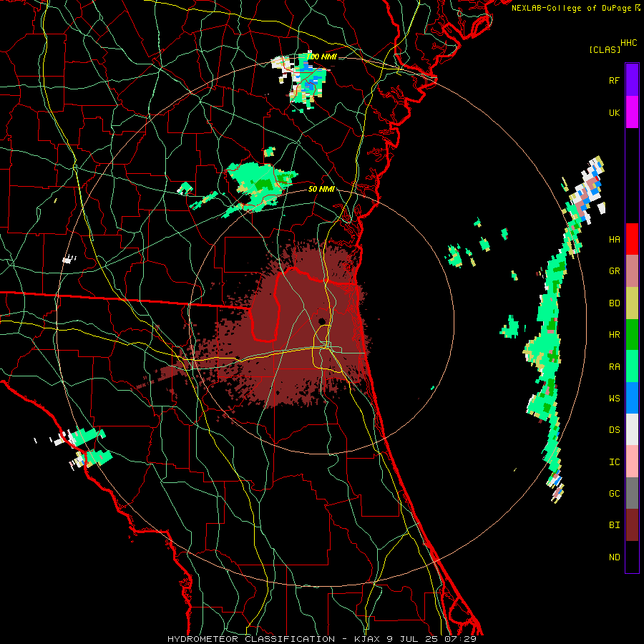
Task: Click the 50 NMI range ring label
Action: pyautogui.click(x=321, y=190)
